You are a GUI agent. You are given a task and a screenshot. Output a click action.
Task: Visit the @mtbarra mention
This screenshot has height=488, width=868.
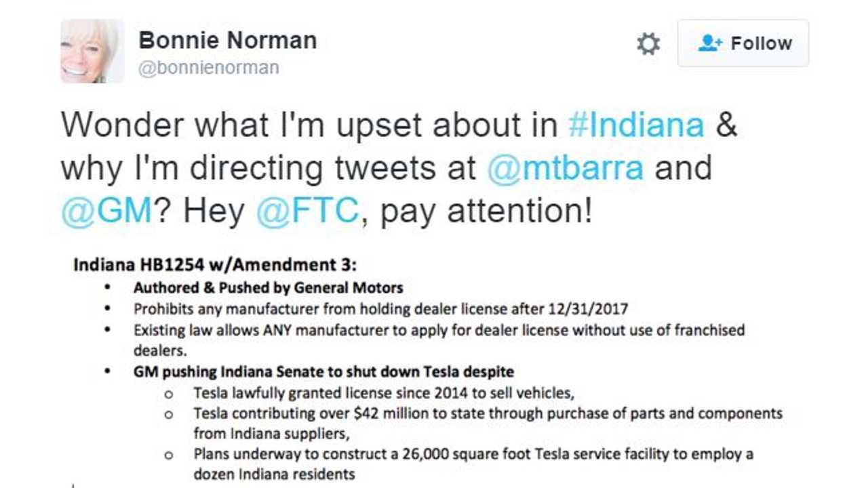tap(565, 168)
